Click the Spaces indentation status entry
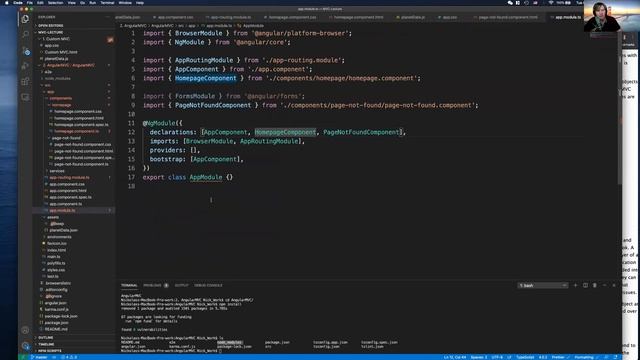The image size is (640, 360). click(x=478, y=357)
